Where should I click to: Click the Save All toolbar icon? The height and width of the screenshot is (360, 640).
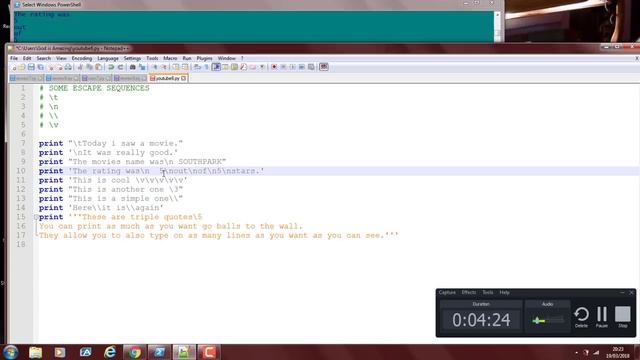40,67
